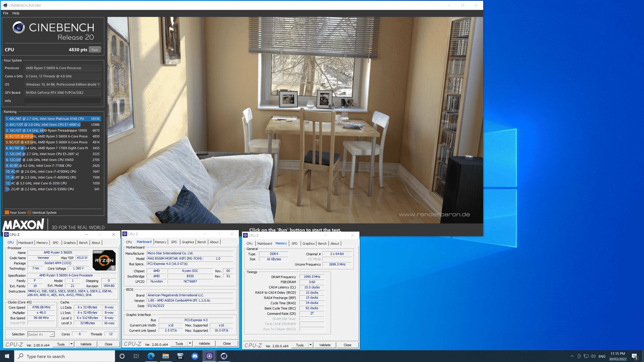Viewport: 644px width, 362px height.
Task: Switch to CPU-Z taskbar icon
Action: tap(209, 356)
